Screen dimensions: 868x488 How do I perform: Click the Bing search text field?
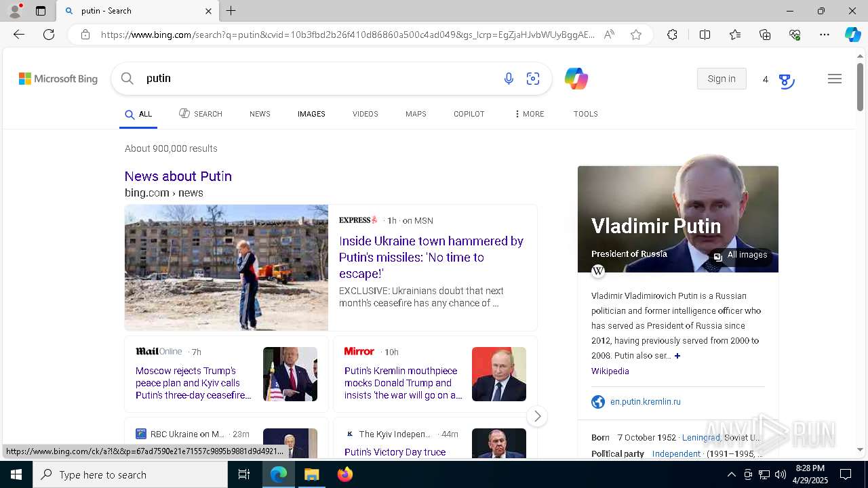319,79
